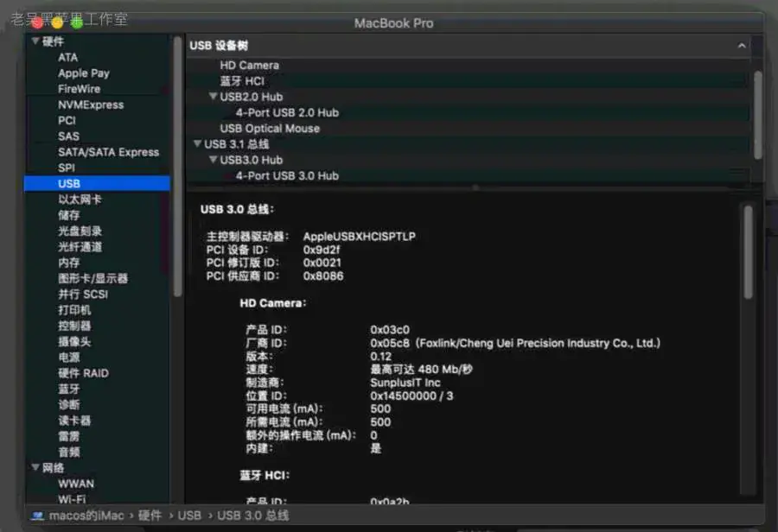778x532 pixels.
Task: Select 储存 in the sidebar
Action: pos(69,215)
